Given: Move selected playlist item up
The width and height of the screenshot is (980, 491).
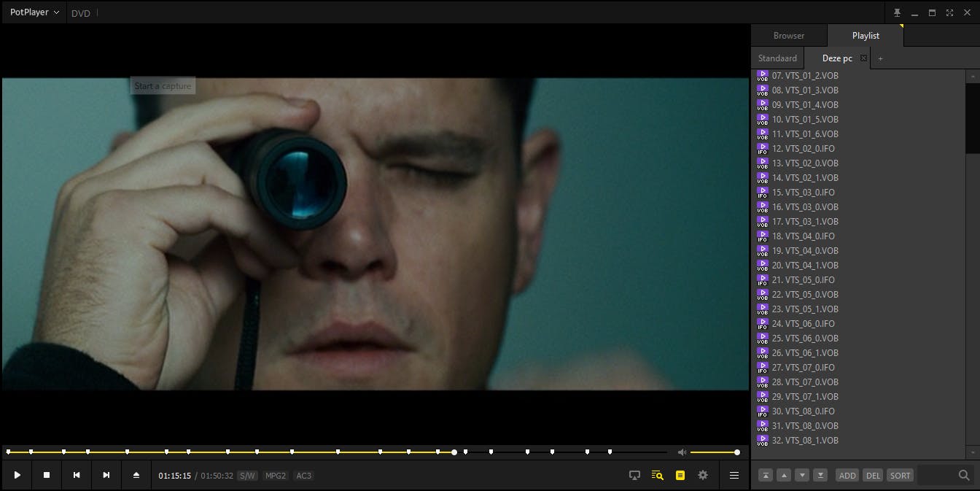Looking at the screenshot, I should click(x=784, y=475).
